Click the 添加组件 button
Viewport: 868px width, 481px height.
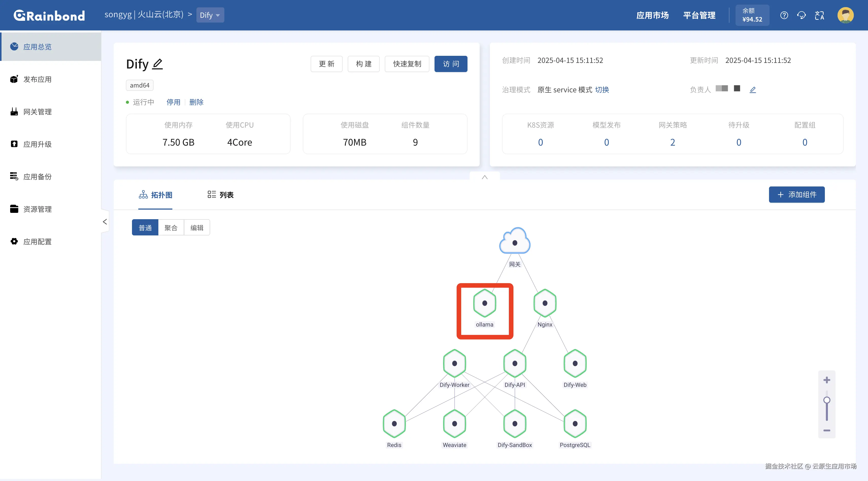797,194
